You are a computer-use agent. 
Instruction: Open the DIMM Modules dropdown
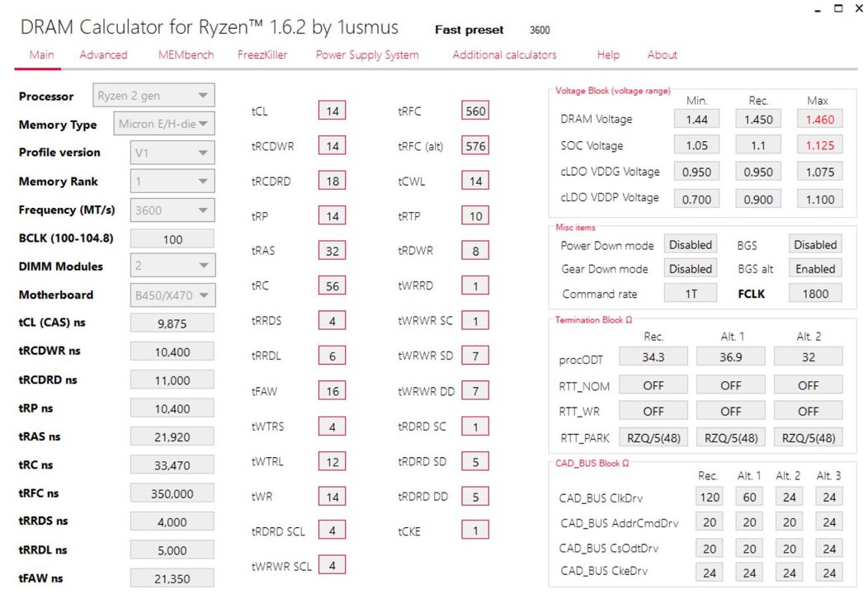[x=172, y=266]
